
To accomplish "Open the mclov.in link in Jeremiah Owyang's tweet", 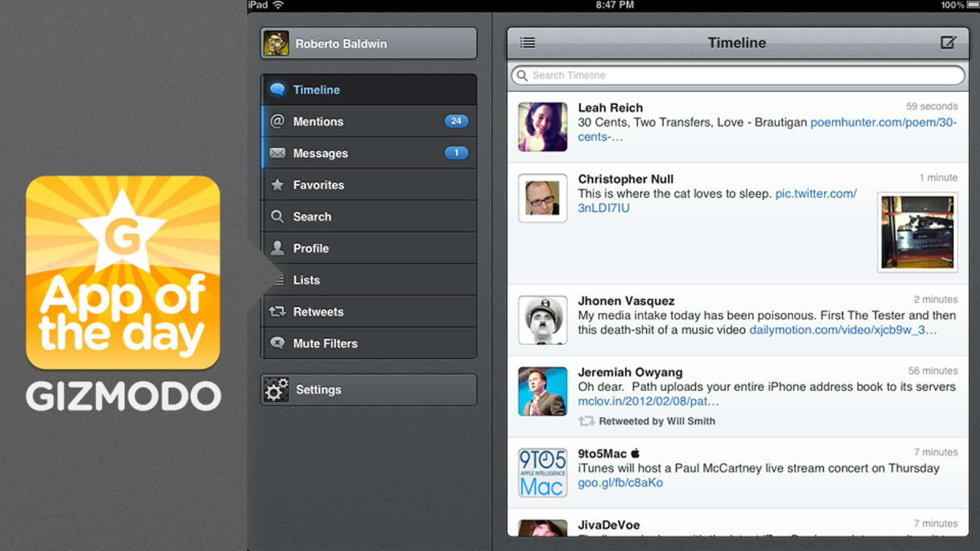I will 648,402.
